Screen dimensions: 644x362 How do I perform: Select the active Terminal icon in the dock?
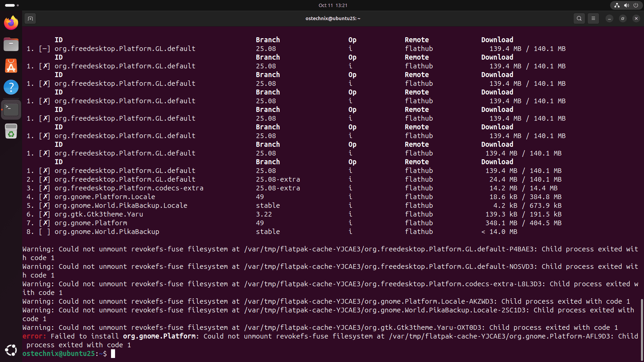click(x=11, y=109)
